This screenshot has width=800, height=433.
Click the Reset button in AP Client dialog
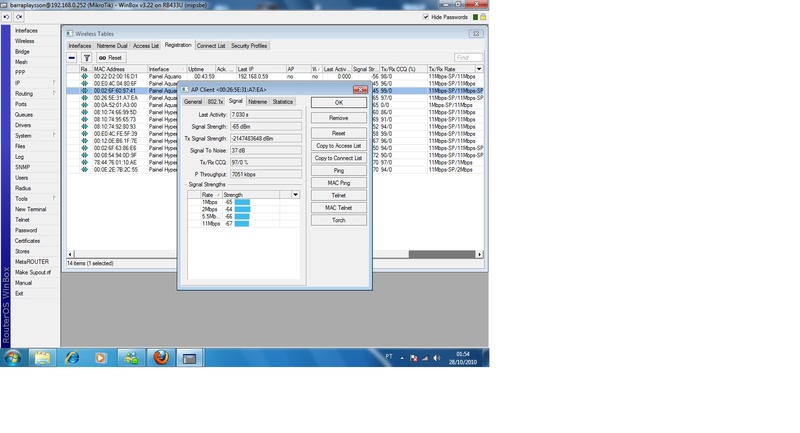339,133
